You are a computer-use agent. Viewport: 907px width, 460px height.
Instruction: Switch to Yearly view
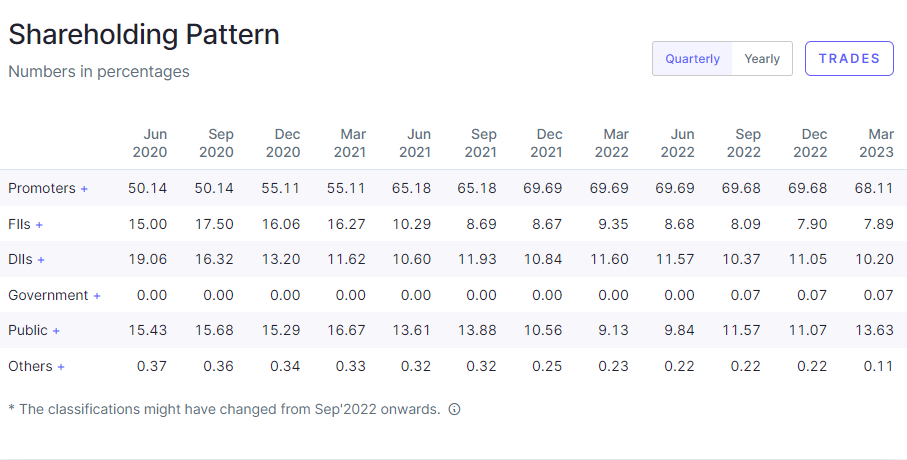762,59
